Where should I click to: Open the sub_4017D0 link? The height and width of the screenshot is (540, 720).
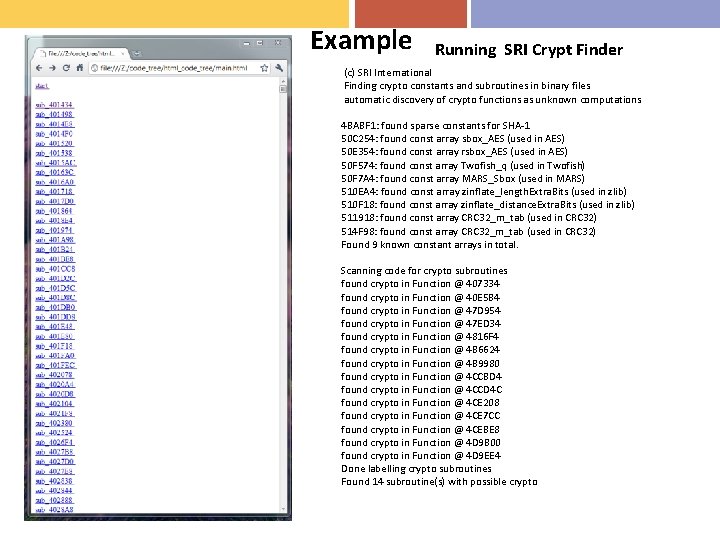(55, 201)
